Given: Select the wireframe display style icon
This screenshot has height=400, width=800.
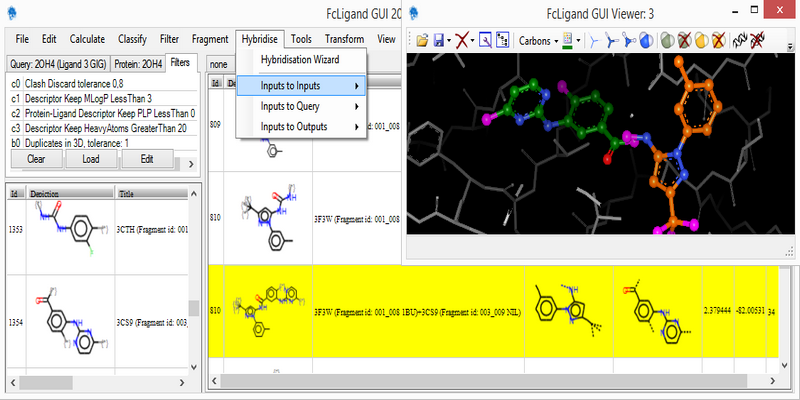Looking at the screenshot, I should pos(594,41).
